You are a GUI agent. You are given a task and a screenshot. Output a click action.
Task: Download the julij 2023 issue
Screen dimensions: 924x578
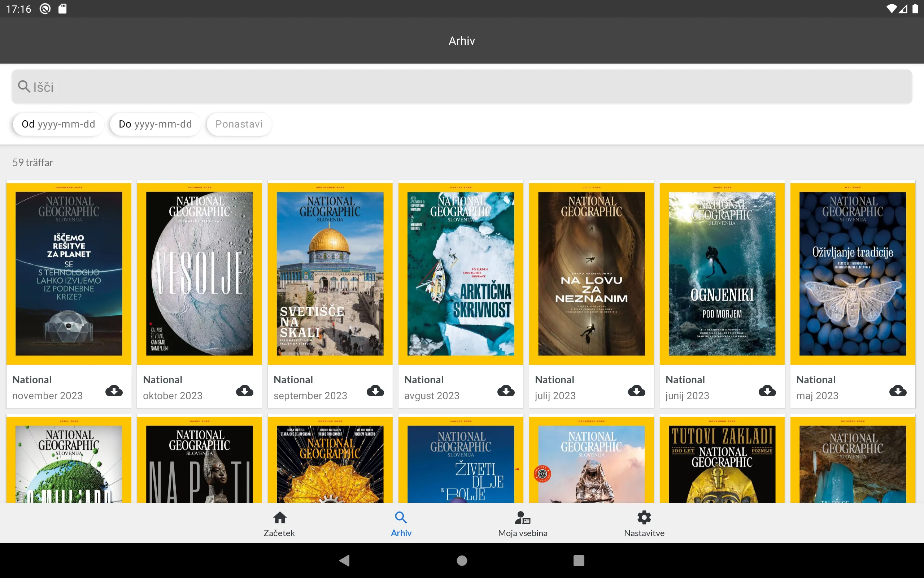coord(636,391)
